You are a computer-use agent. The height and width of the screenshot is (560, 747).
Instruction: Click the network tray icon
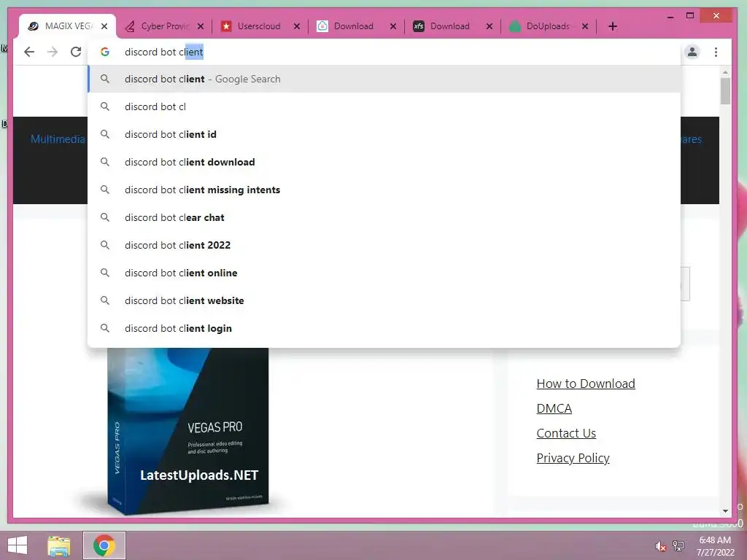[x=678, y=545]
